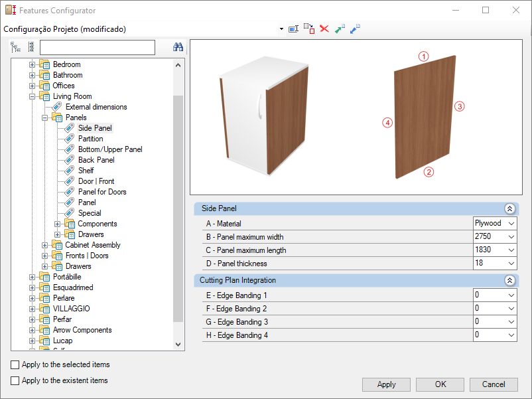Click the tag icon beside Partition

tap(70, 139)
